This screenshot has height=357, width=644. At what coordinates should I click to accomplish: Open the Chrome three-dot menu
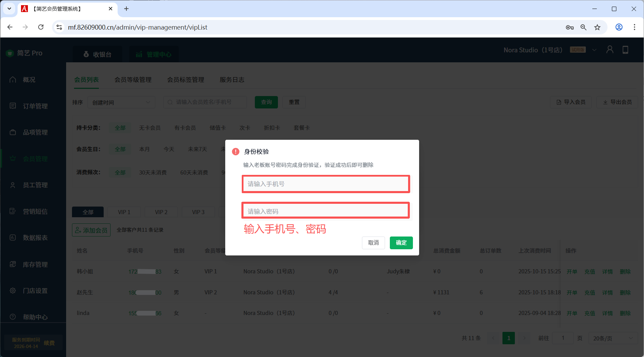pos(634,27)
